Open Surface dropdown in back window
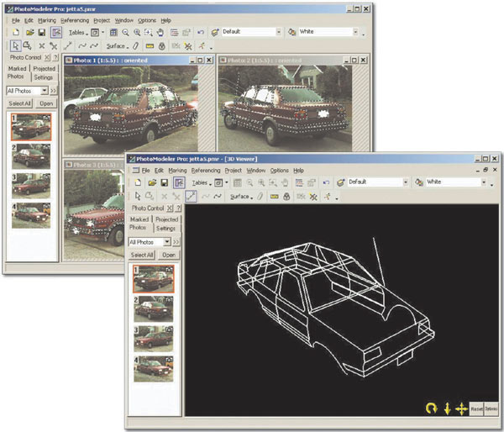 pyautogui.click(x=118, y=46)
